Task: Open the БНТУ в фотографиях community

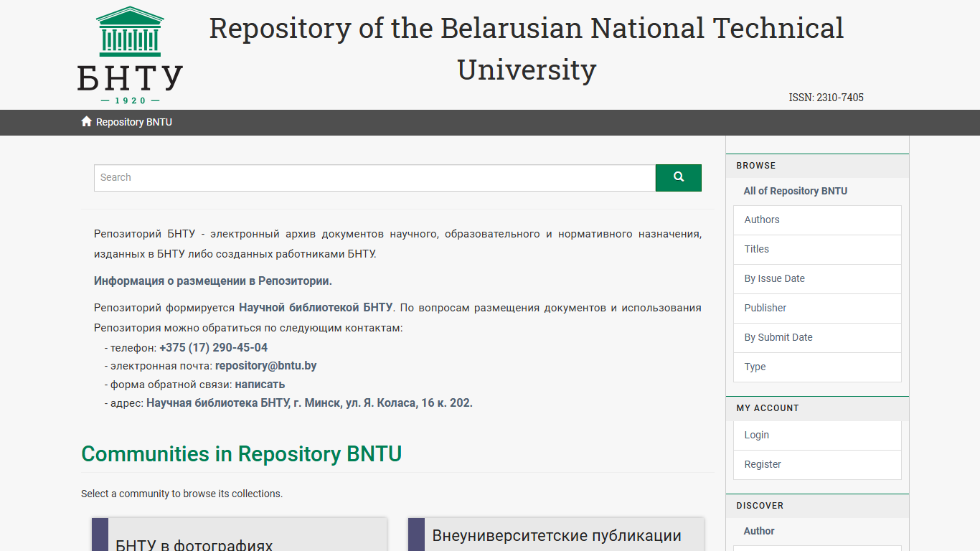Action: click(194, 545)
